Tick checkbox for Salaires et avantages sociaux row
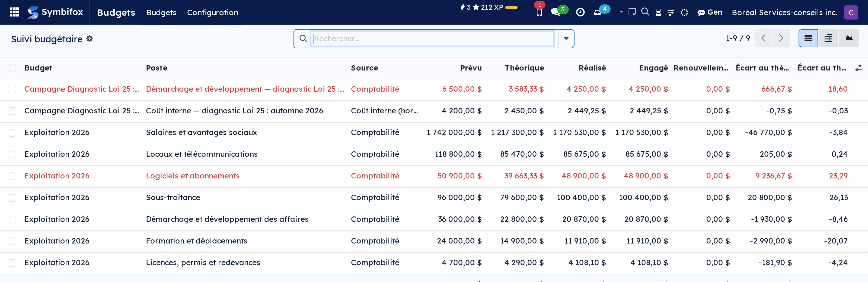Screen dimensions: 868x282 click(x=12, y=133)
